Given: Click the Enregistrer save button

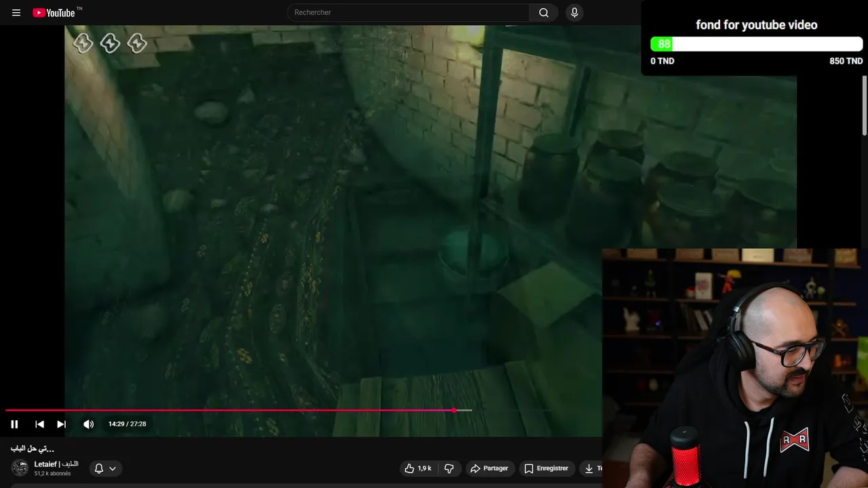Looking at the screenshot, I should (547, 468).
